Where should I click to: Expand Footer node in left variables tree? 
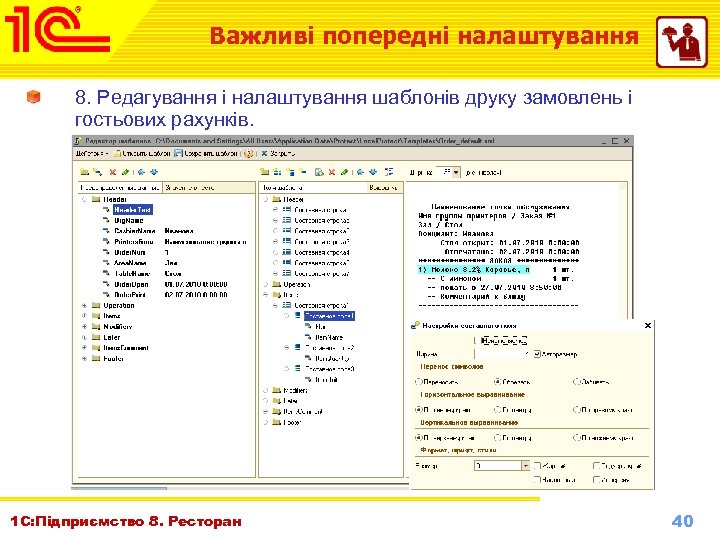[x=84, y=359]
